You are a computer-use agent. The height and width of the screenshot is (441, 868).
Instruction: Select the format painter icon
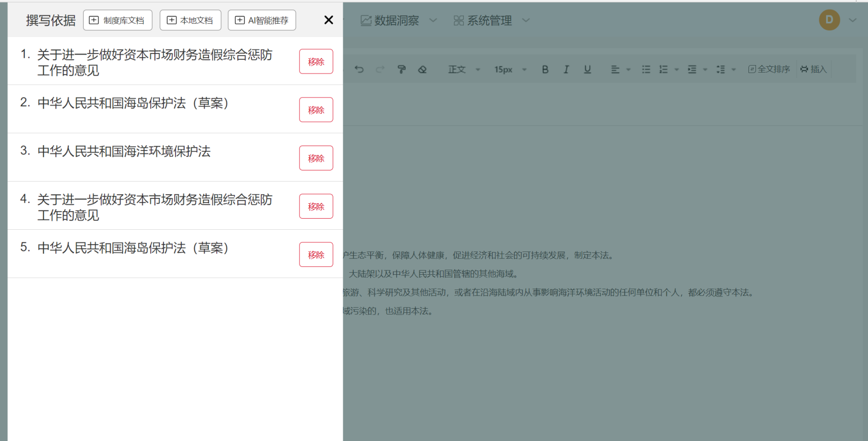[x=401, y=69]
